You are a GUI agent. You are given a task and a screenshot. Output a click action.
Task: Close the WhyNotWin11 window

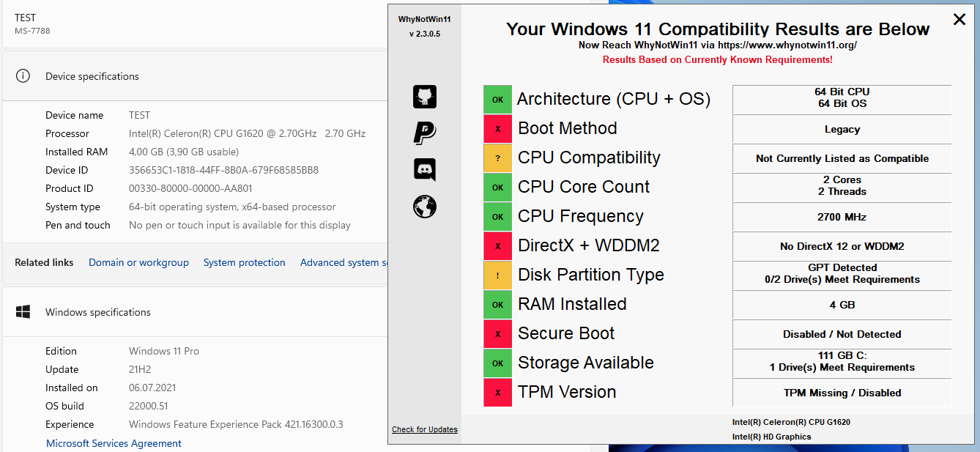pos(959,20)
